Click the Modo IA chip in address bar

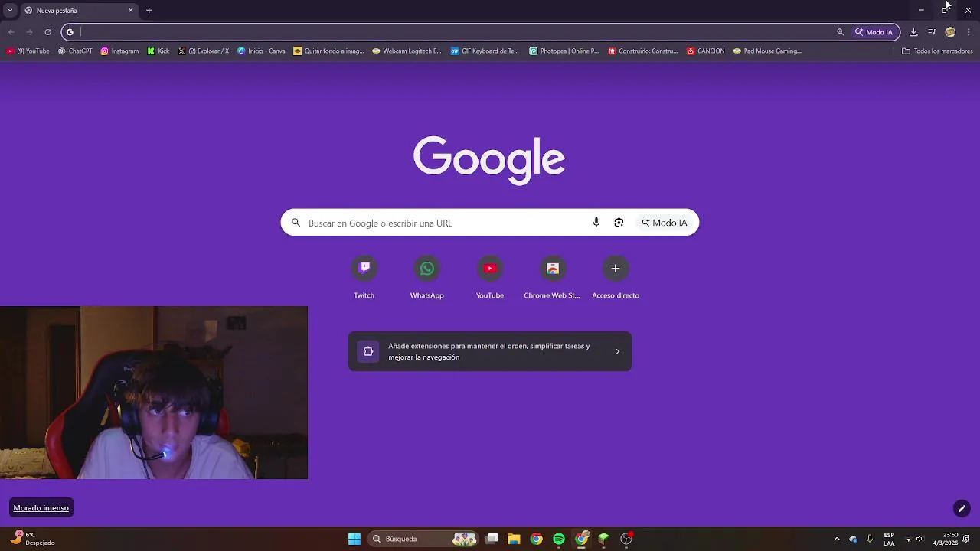pyautogui.click(x=874, y=32)
